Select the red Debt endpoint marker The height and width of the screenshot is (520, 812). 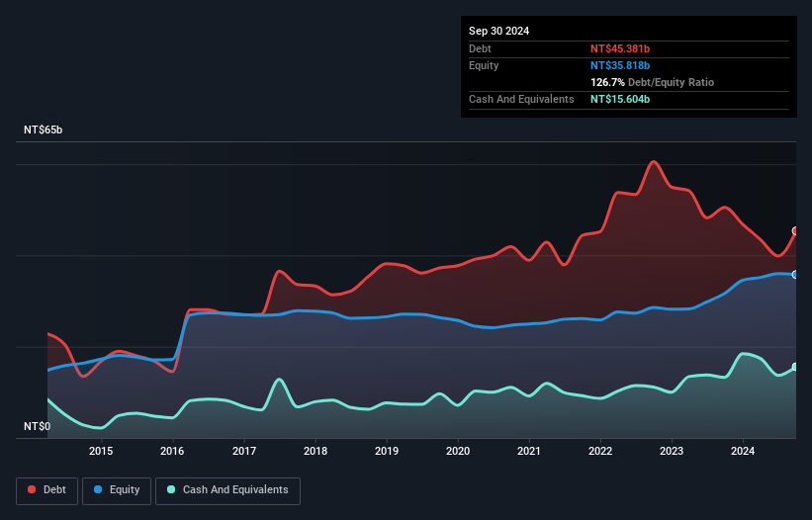pos(795,230)
